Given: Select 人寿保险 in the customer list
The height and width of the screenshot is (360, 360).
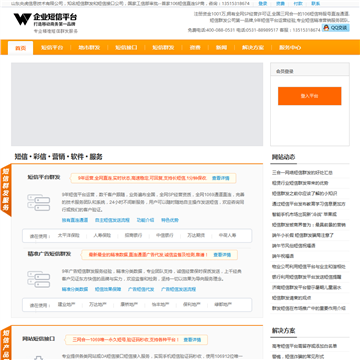Looking at the screenshot, I should pos(102,235).
